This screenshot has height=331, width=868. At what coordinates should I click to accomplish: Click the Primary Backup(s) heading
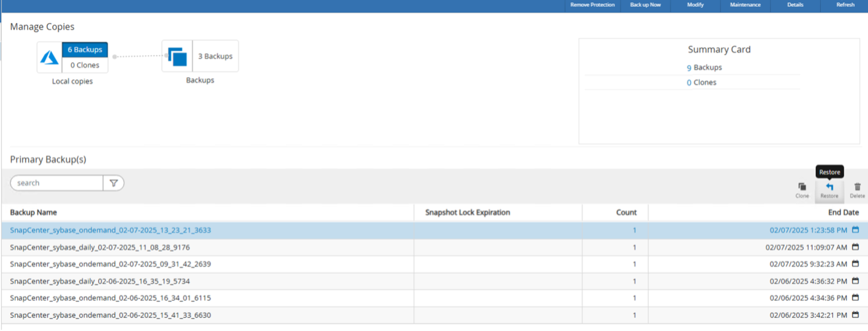point(48,159)
